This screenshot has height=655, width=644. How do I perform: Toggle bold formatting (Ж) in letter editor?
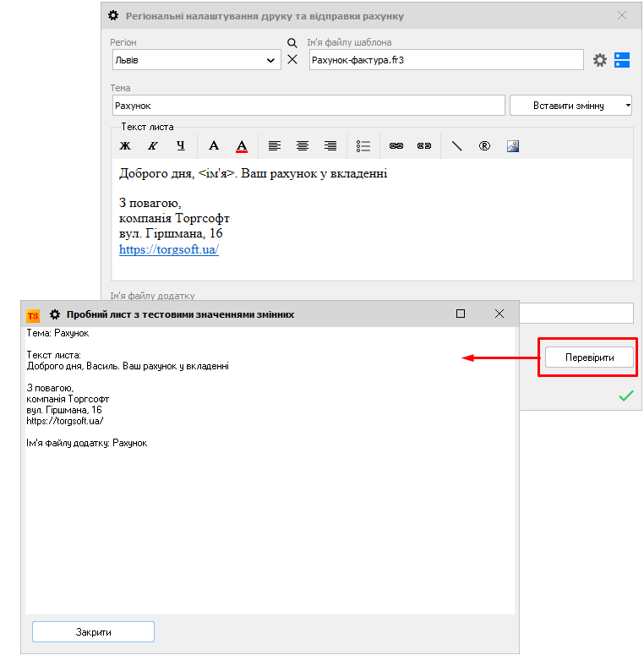tap(125, 145)
